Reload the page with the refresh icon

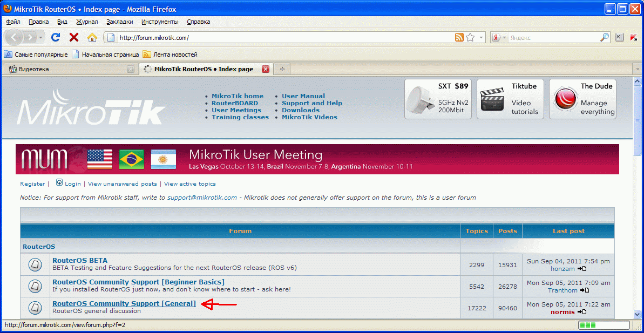click(56, 37)
